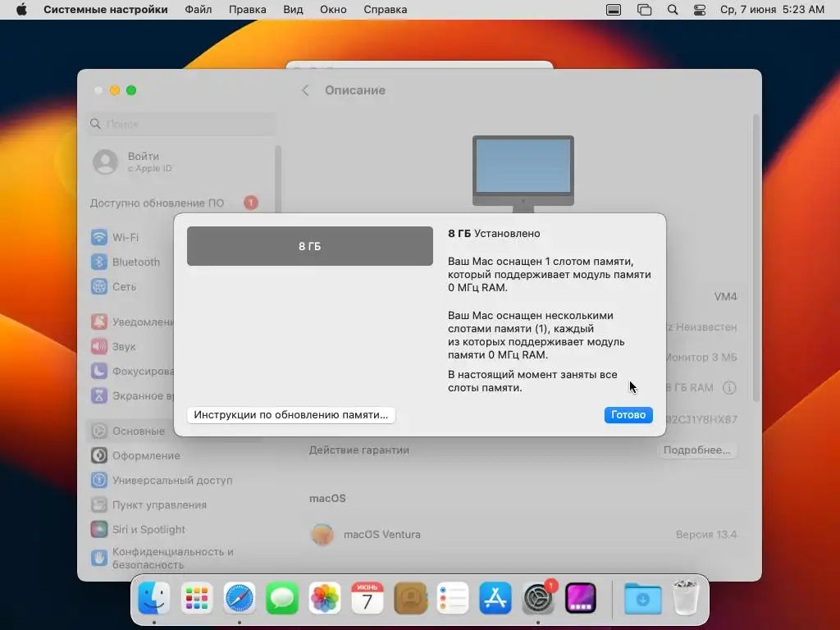Screen dimensions: 840x630
Task: Open Control Center icon in menu bar
Action: pos(700,10)
